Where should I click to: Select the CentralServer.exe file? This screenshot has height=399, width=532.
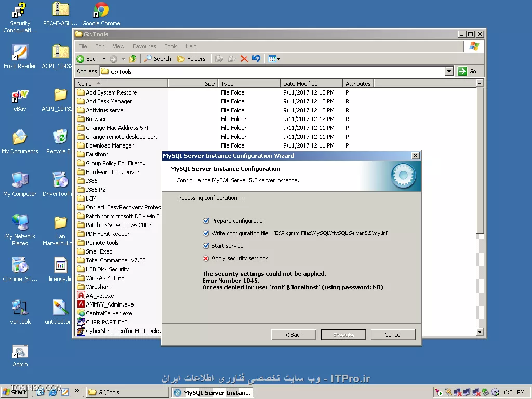tap(105, 313)
